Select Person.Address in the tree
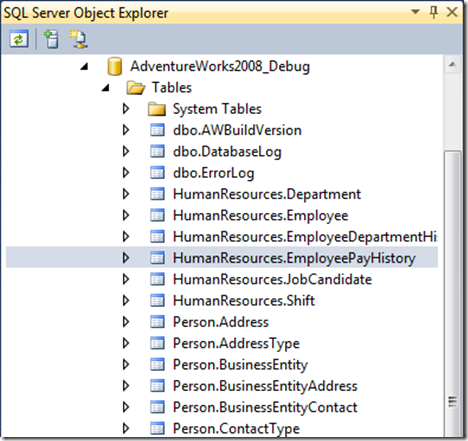Image resolution: width=468 pixels, height=441 pixels. (220, 322)
